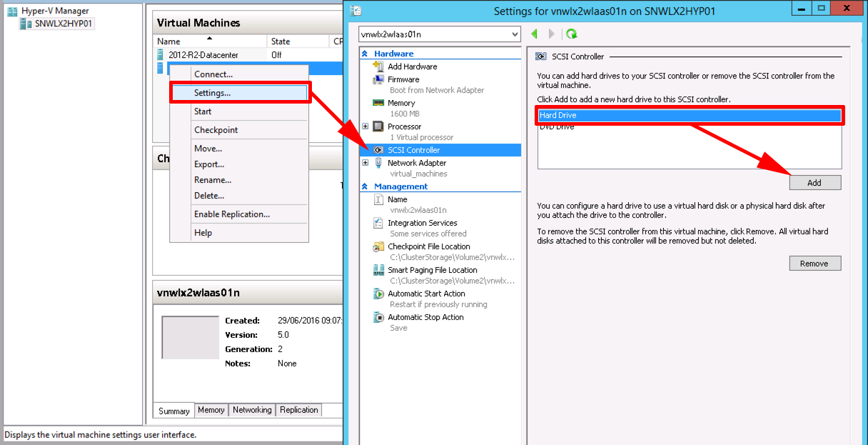Go forward with the grey right arrow

tap(551, 34)
